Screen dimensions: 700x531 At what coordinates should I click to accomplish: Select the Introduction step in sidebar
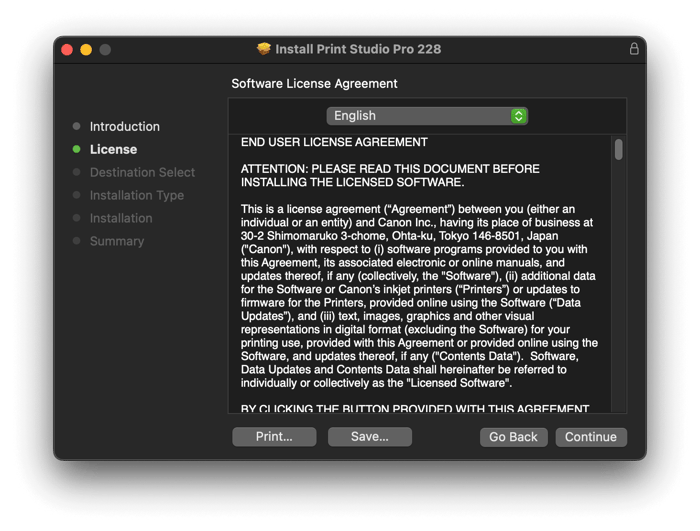tap(125, 126)
